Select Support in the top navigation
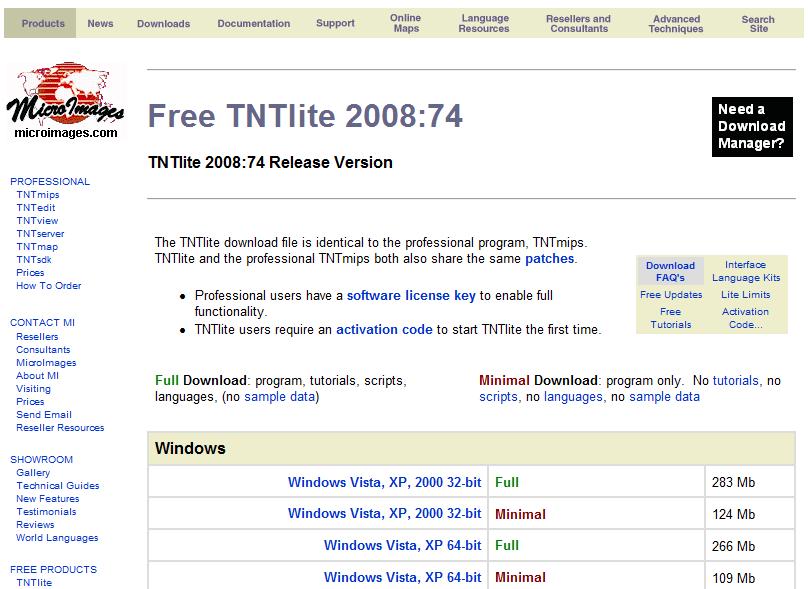This screenshot has width=808, height=589. click(335, 23)
